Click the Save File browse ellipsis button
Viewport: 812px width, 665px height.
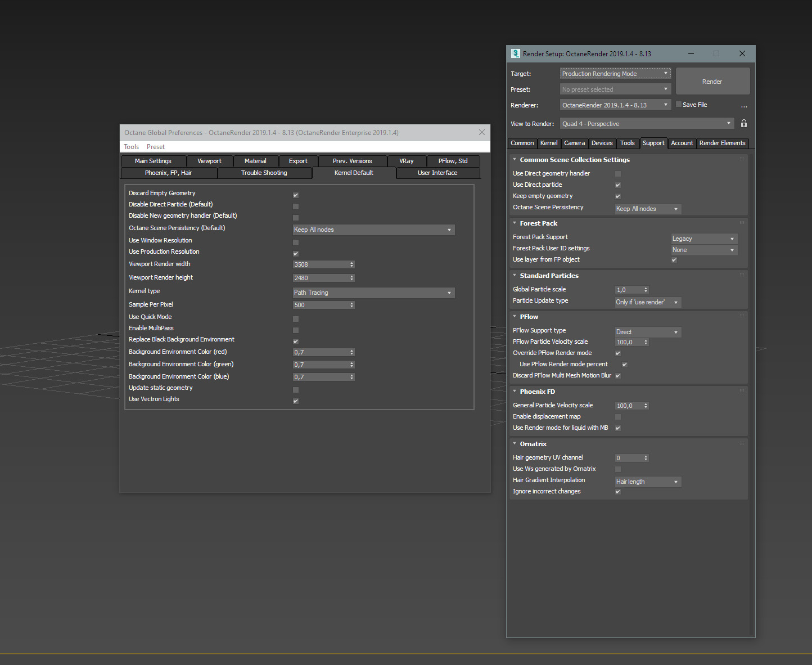(x=744, y=106)
